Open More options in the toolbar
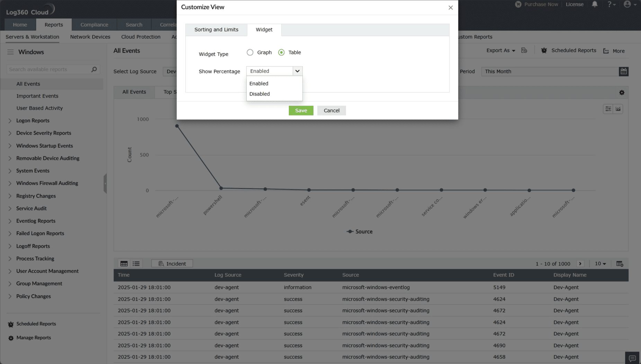This screenshot has height=364, width=641. (614, 51)
